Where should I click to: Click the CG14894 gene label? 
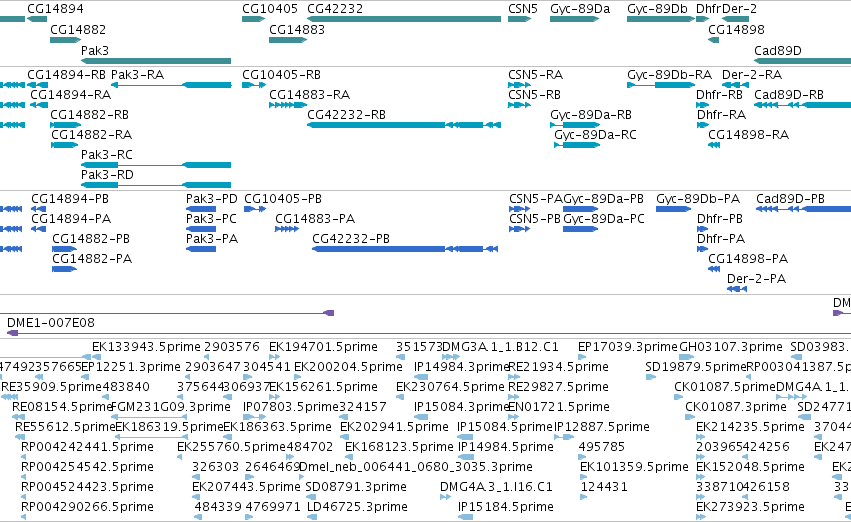tap(55, 9)
